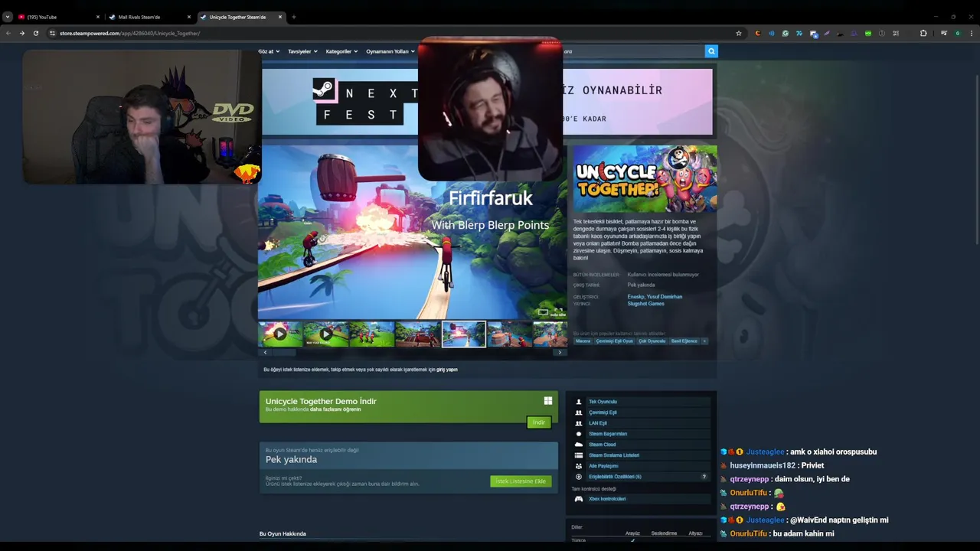The image size is (980, 551).
Task: Click the blue sound-wave extension icon
Action: tap(772, 33)
